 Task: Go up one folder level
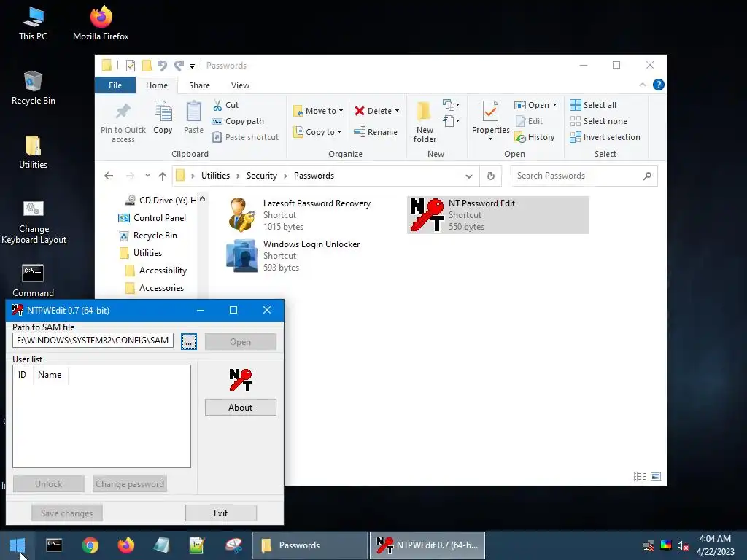click(163, 176)
